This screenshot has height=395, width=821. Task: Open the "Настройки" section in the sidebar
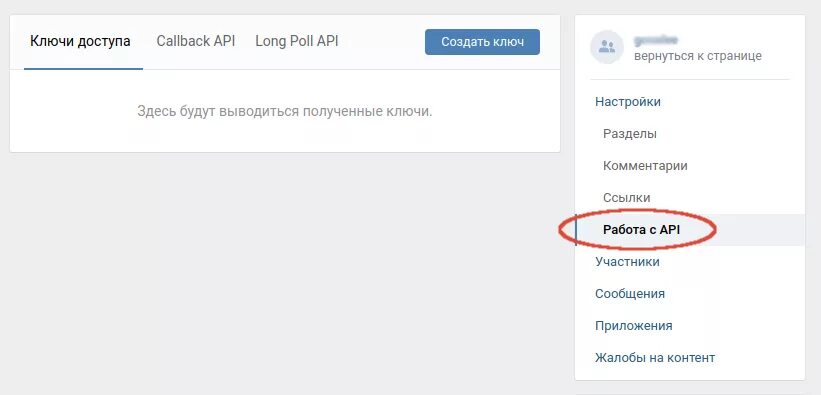628,102
